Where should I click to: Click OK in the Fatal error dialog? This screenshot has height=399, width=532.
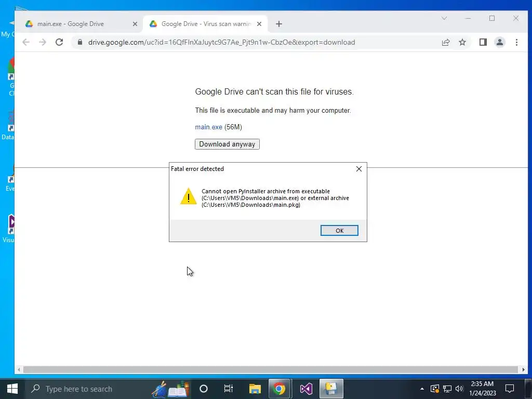pyautogui.click(x=339, y=230)
